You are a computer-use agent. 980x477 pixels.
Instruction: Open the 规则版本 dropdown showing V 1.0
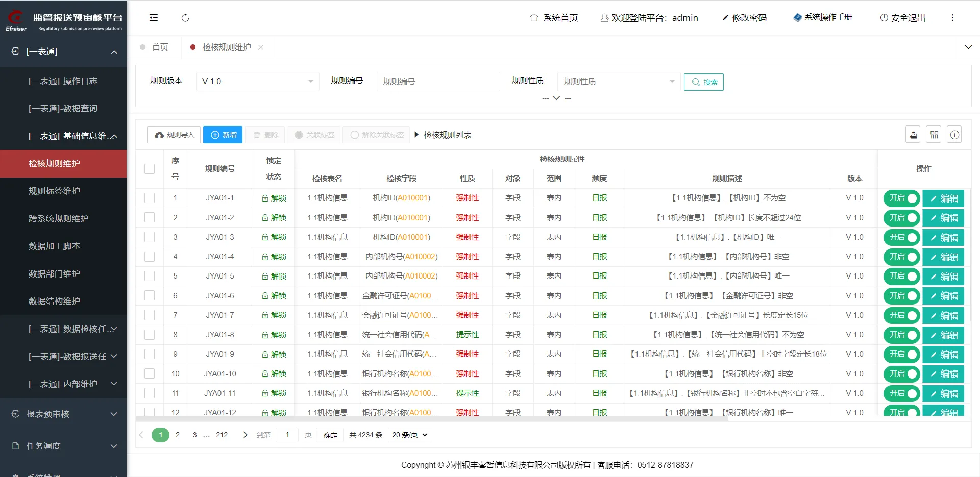point(257,82)
